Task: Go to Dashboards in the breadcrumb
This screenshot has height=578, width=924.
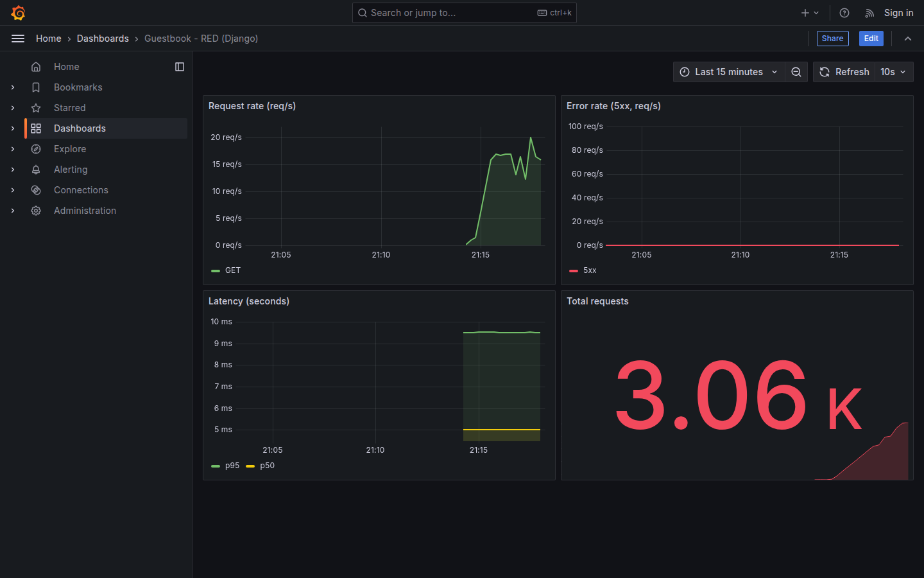Action: point(103,39)
